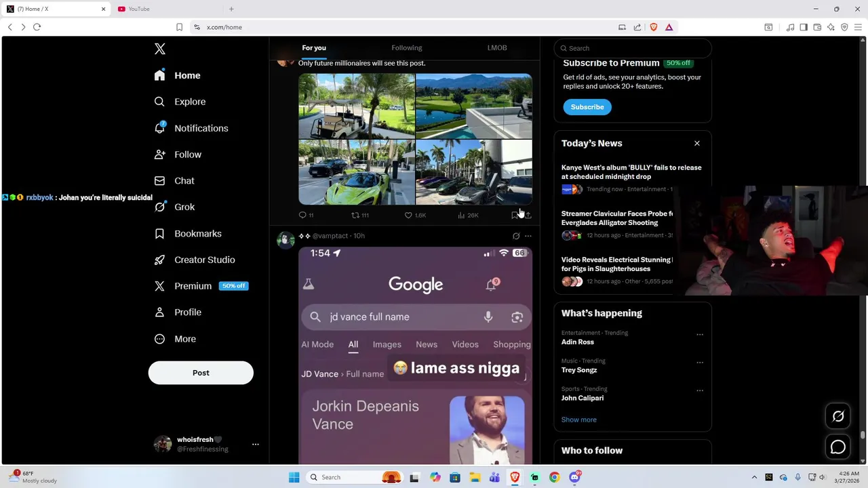868x488 pixels.
Task: Click the Post button
Action: (x=201, y=373)
